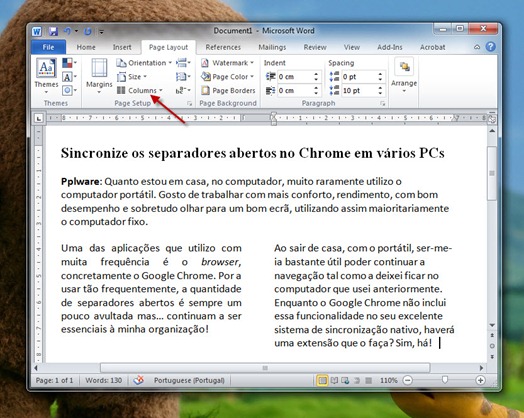The height and width of the screenshot is (418, 524).
Task: Switch to Web Layout view
Action: [345, 380]
